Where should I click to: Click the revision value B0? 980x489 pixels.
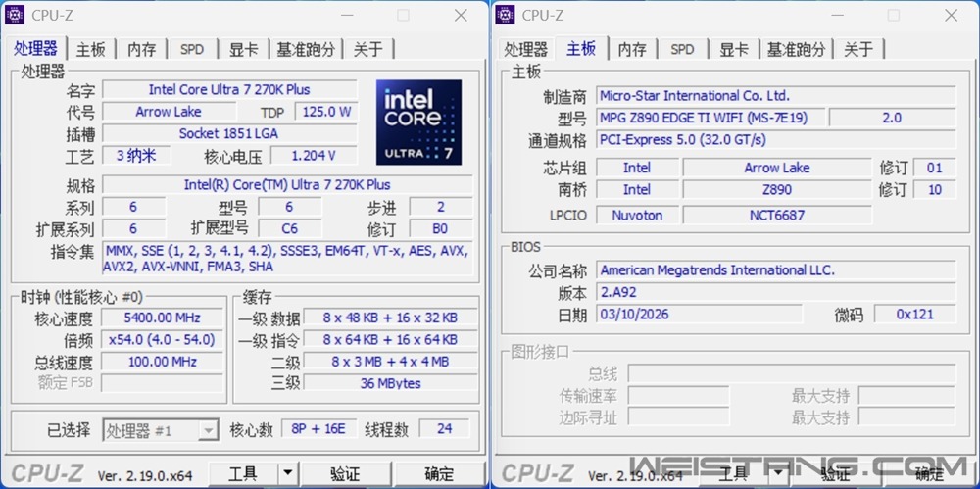click(441, 228)
